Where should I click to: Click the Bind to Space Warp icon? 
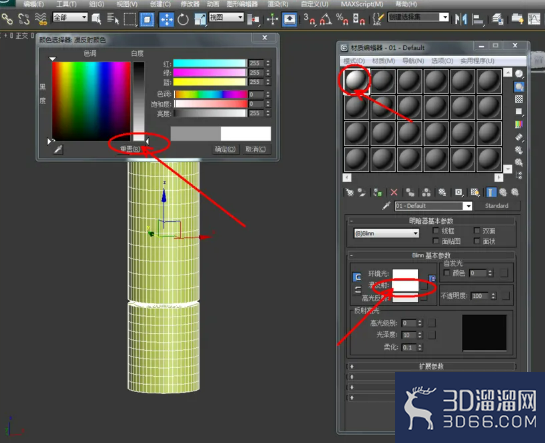[x=41, y=19]
